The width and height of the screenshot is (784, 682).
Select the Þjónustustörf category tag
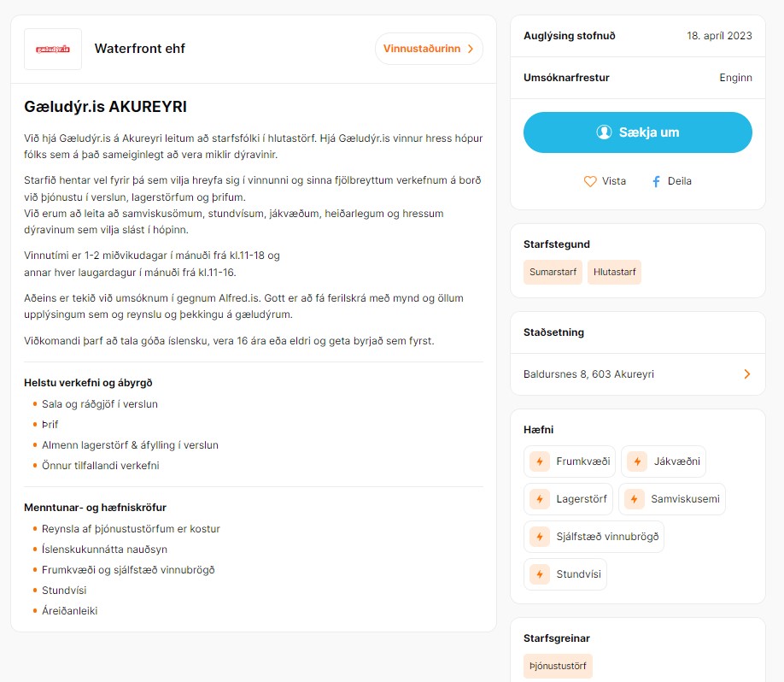tap(558, 666)
